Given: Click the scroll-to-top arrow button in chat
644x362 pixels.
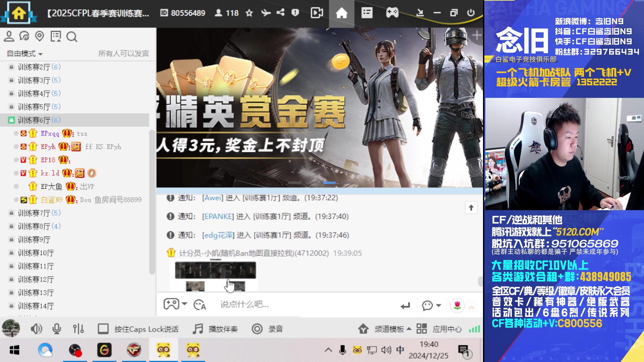Looking at the screenshot, I should click(x=471, y=208).
